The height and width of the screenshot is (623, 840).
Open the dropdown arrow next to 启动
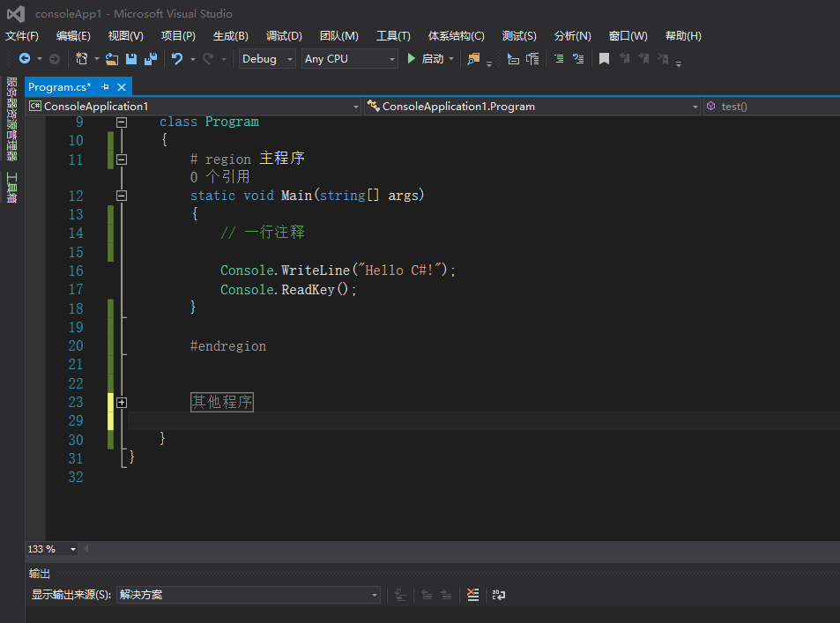tap(451, 58)
